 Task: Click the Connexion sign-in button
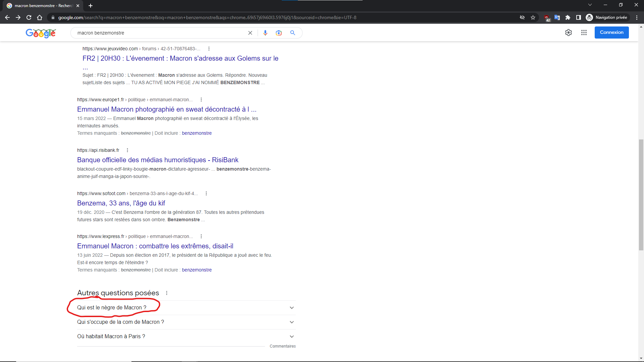(x=611, y=33)
